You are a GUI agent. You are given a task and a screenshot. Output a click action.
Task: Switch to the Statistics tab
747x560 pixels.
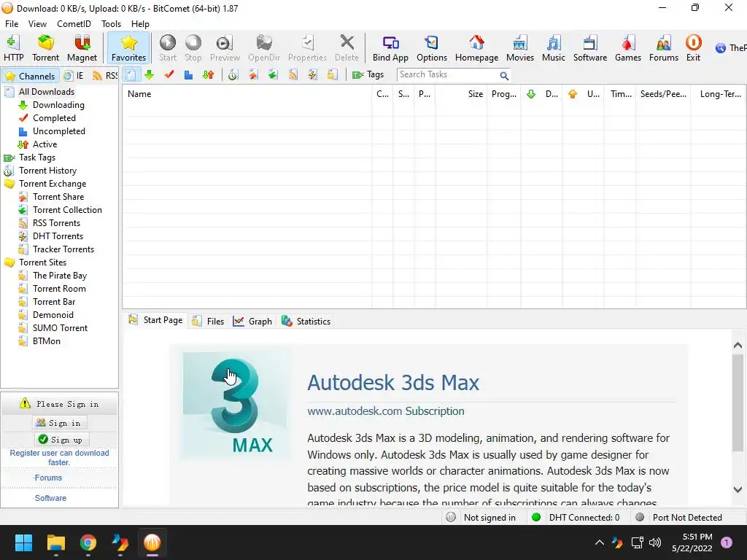pos(306,322)
